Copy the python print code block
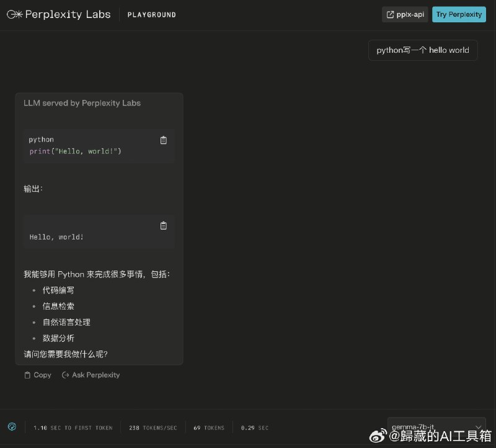This screenshot has height=448, width=496. pyautogui.click(x=163, y=140)
